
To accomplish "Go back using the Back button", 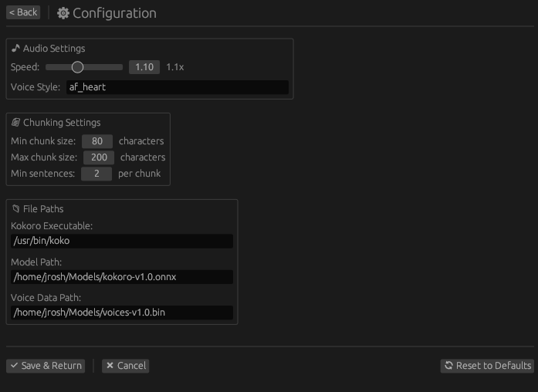I will (x=23, y=12).
